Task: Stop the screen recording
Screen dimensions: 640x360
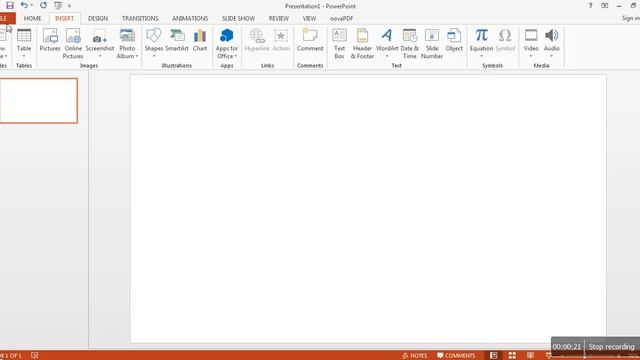Action: point(611,347)
